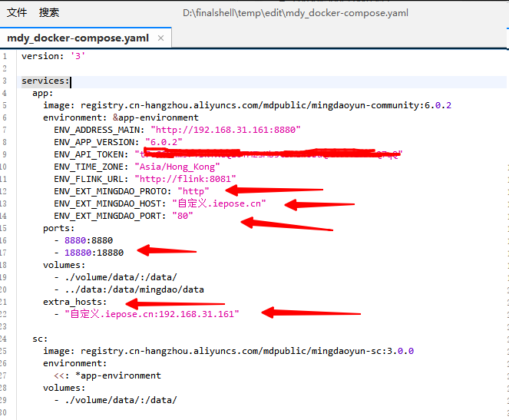Click the ENV_EXT_MINGDAO_HOST domain value
Image resolution: width=509 pixels, height=420 pixels.
click(x=219, y=203)
